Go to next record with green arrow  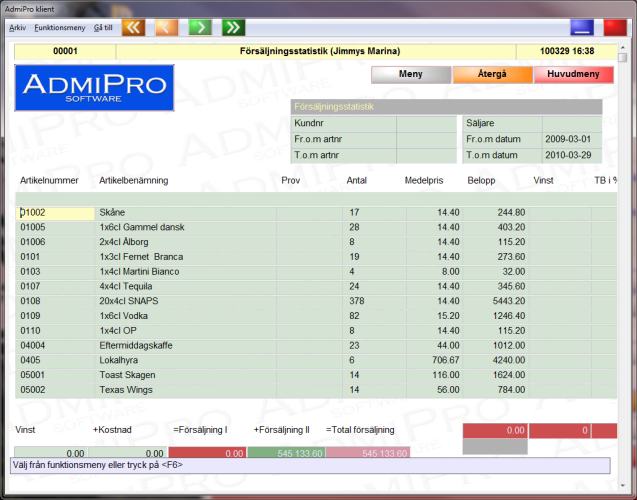click(200, 28)
